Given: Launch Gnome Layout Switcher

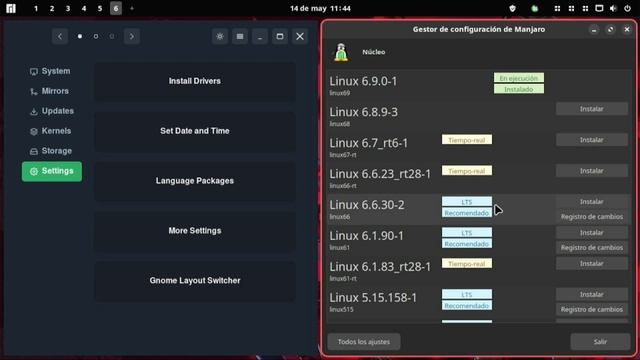Looking at the screenshot, I should (x=195, y=281).
